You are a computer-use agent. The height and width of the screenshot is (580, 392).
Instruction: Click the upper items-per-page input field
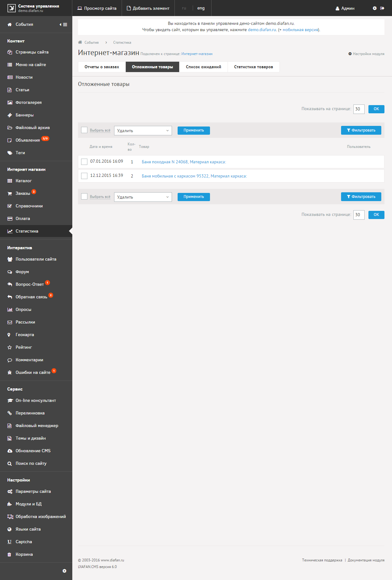359,109
